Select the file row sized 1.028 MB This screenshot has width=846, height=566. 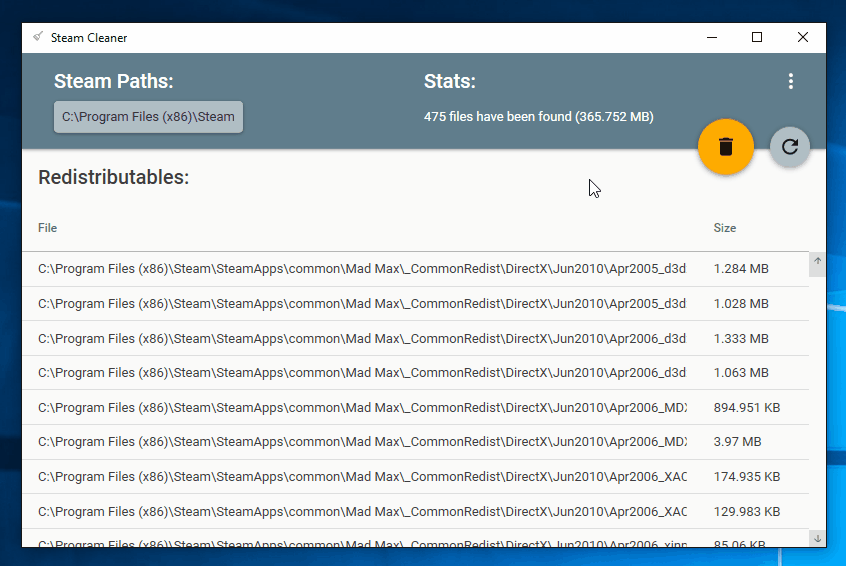click(x=362, y=304)
